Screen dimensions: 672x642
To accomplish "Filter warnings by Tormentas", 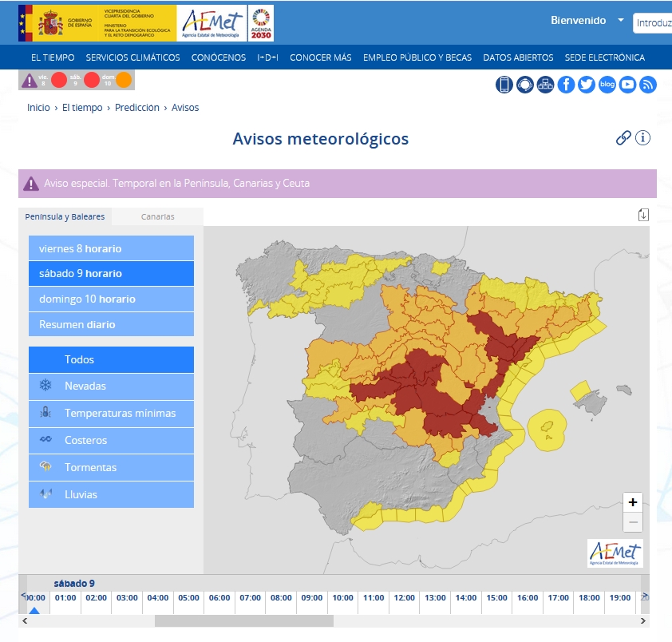I will (x=111, y=467).
